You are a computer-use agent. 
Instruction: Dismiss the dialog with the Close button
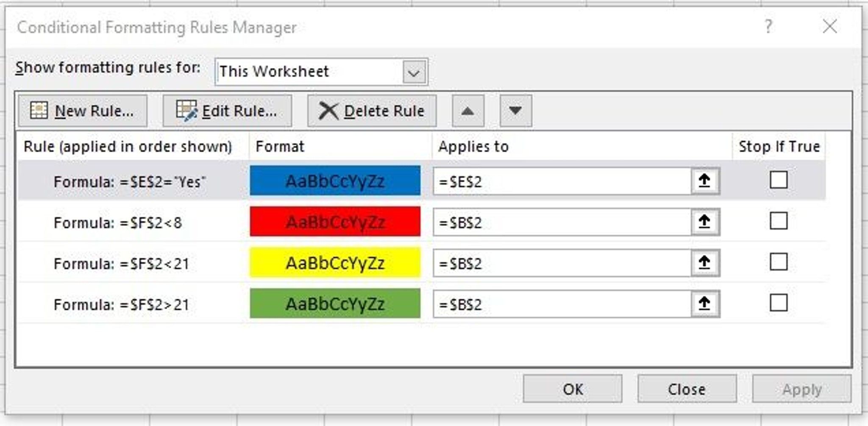coord(686,388)
